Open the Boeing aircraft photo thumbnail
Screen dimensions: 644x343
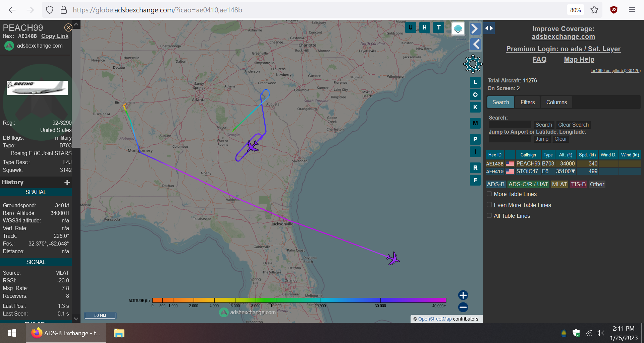pyautogui.click(x=37, y=88)
